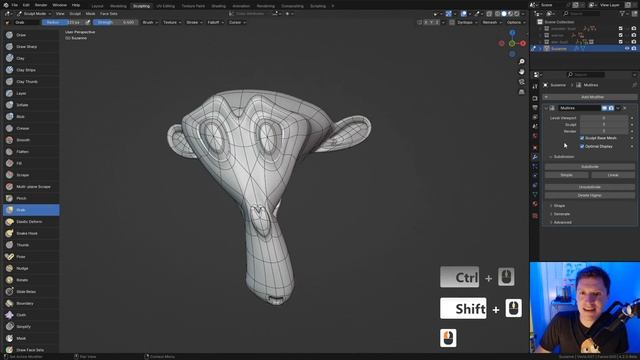640x360 pixels.
Task: Open the Render menu
Action: (x=41, y=5)
